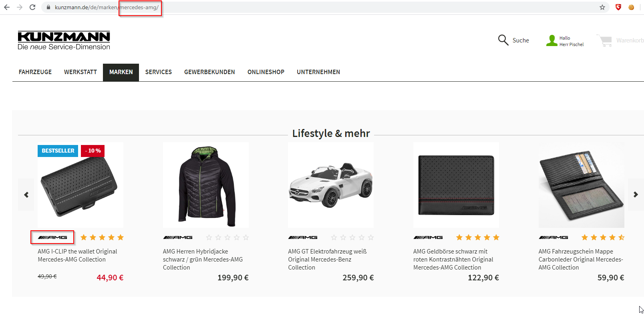Show previous products with the left carousel arrow
The image size is (644, 324).
pyautogui.click(x=26, y=195)
